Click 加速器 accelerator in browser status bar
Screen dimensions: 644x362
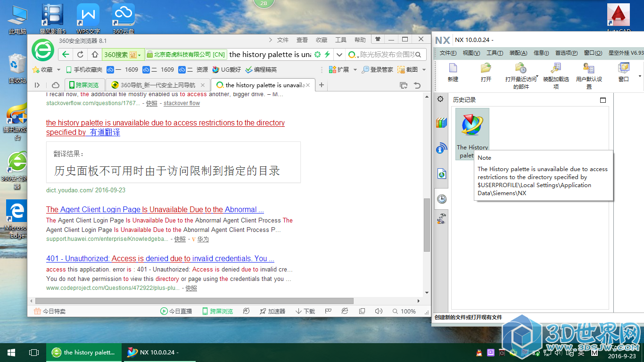[x=272, y=311]
